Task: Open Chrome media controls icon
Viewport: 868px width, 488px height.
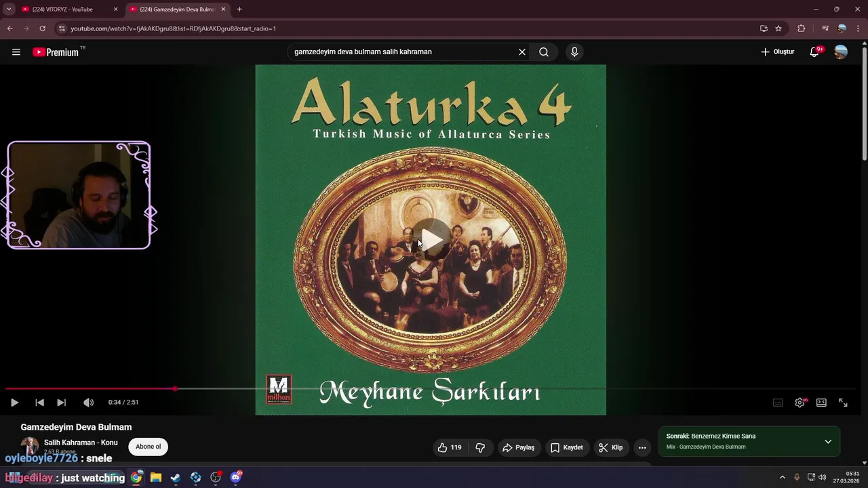Action: click(825, 28)
